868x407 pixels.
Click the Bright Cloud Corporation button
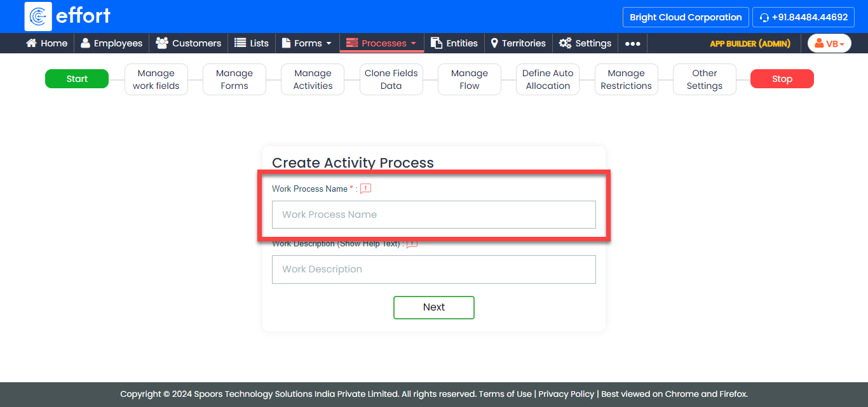click(686, 17)
